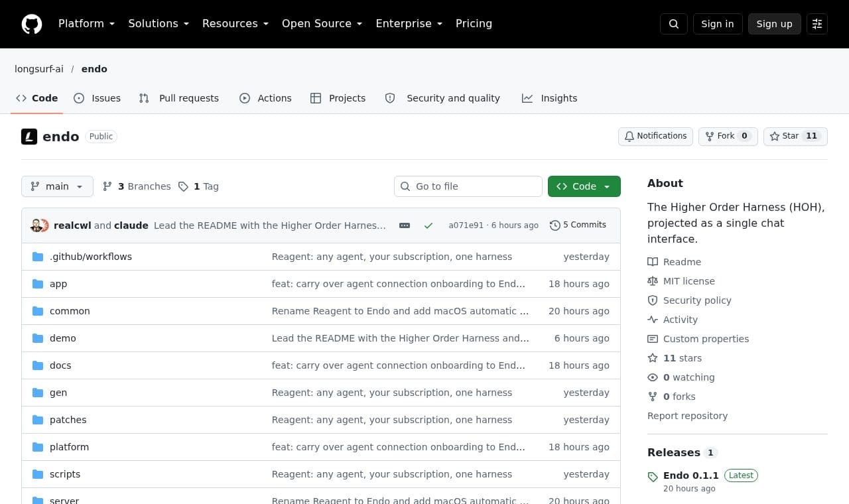Select the Insights tab
The height and width of the screenshot is (504, 849).
click(550, 98)
